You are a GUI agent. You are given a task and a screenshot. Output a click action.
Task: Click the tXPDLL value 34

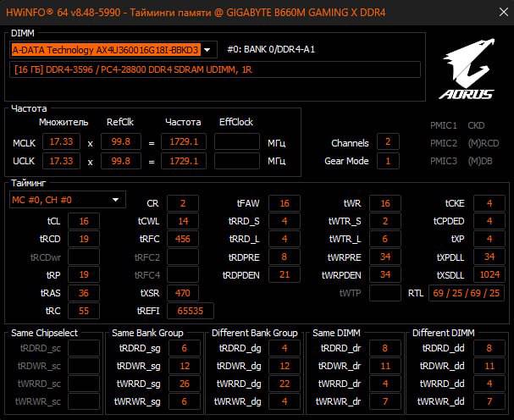point(489,257)
